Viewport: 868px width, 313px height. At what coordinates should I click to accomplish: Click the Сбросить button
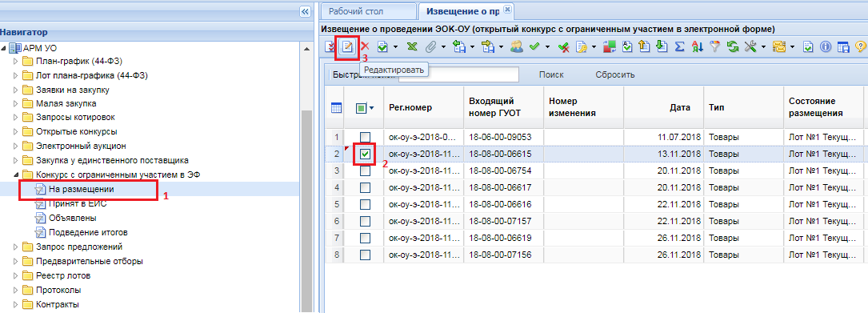(x=615, y=74)
